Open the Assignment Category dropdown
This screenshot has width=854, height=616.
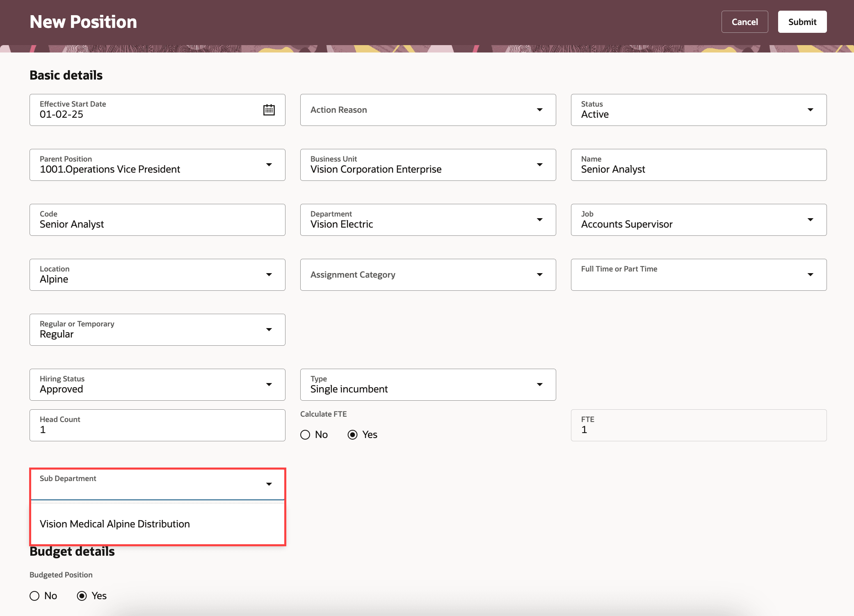click(x=539, y=275)
